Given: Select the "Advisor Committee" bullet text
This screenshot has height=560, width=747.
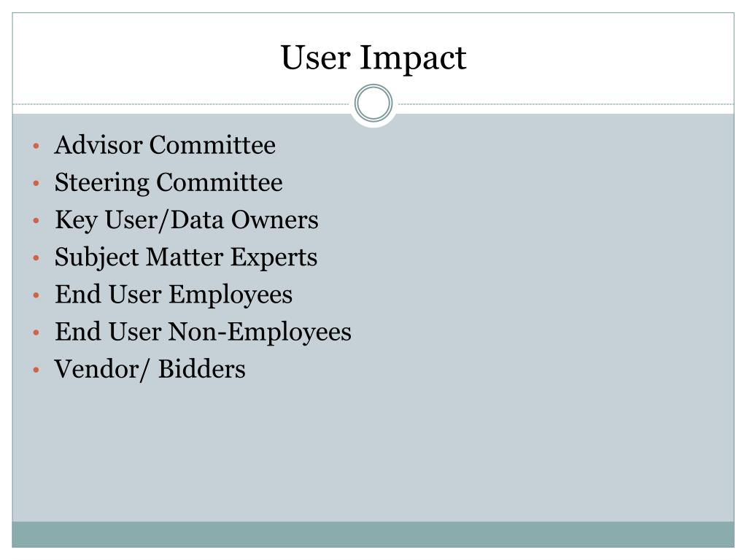Looking at the screenshot, I should pyautogui.click(x=165, y=145).
